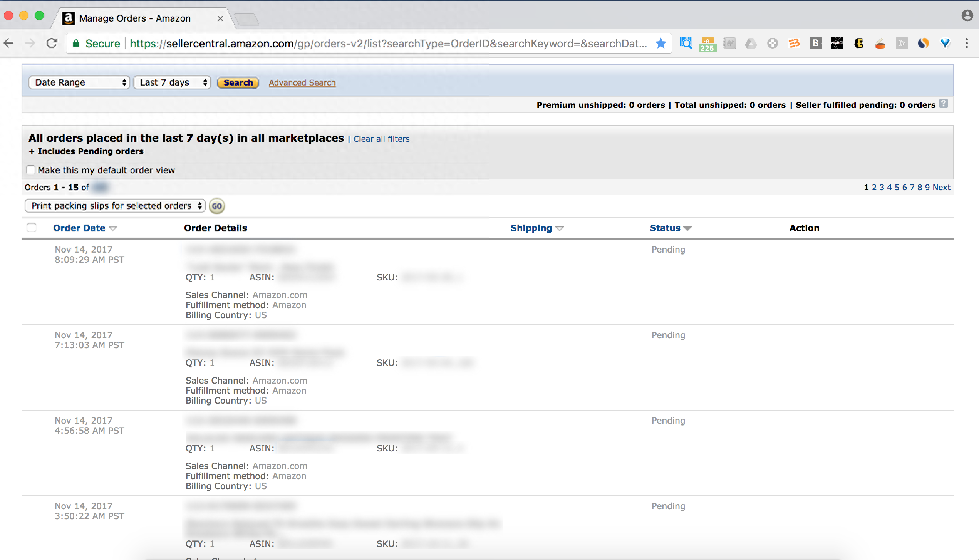Screen dimensions: 979x560
Task: Go back to the previous page
Action: 9,44
